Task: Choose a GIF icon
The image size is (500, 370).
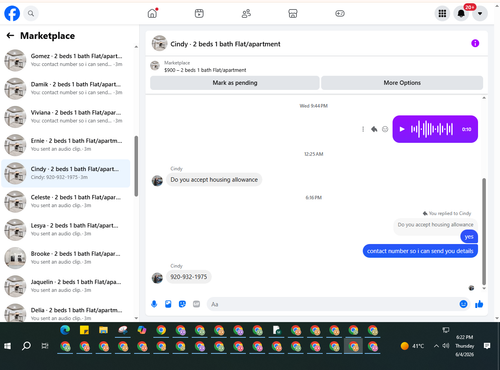Action: coord(196,304)
